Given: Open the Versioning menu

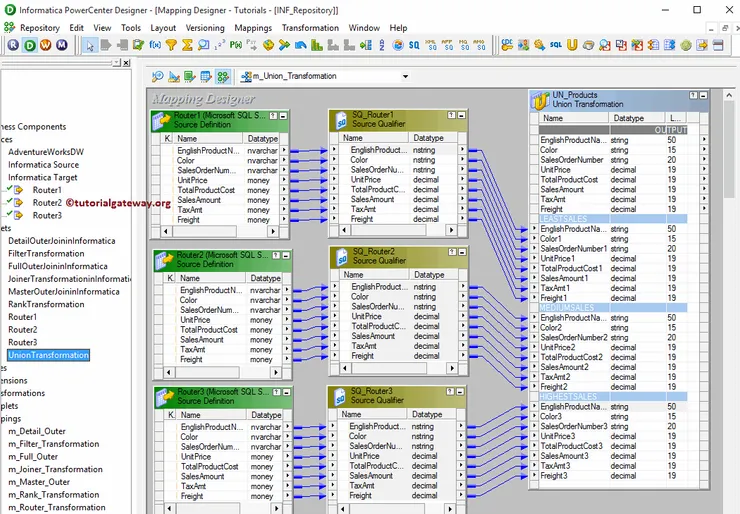Looking at the screenshot, I should click(205, 28).
